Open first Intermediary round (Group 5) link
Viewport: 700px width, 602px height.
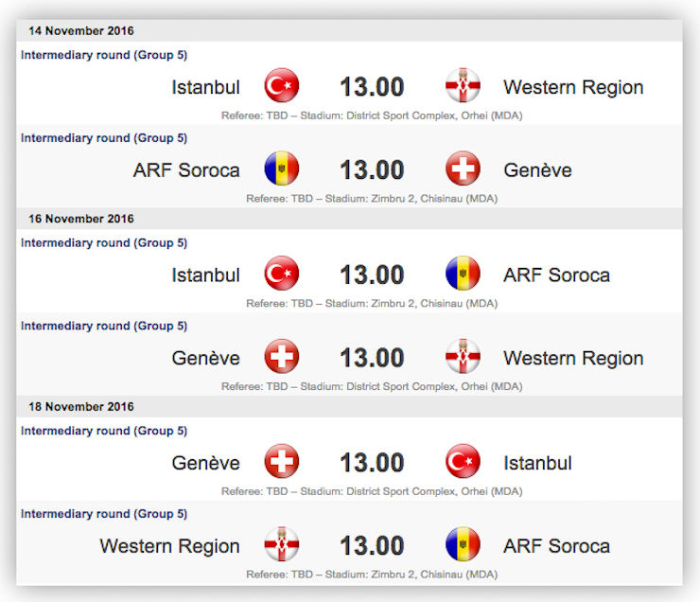[104, 55]
